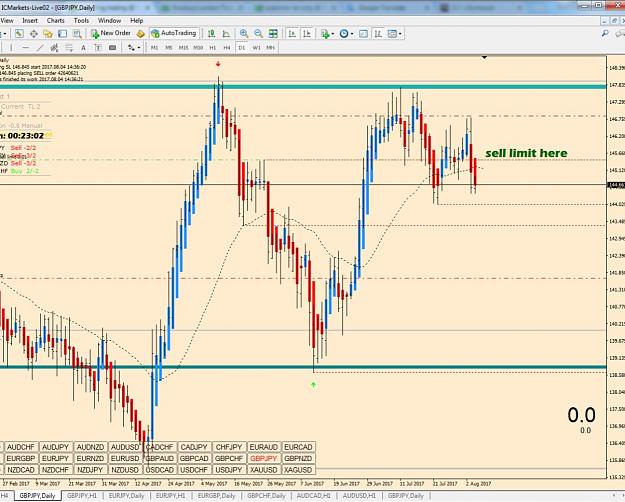Image resolution: width=625 pixels, height=502 pixels.
Task: Switch to H1 timeframe
Action: pos(212,48)
